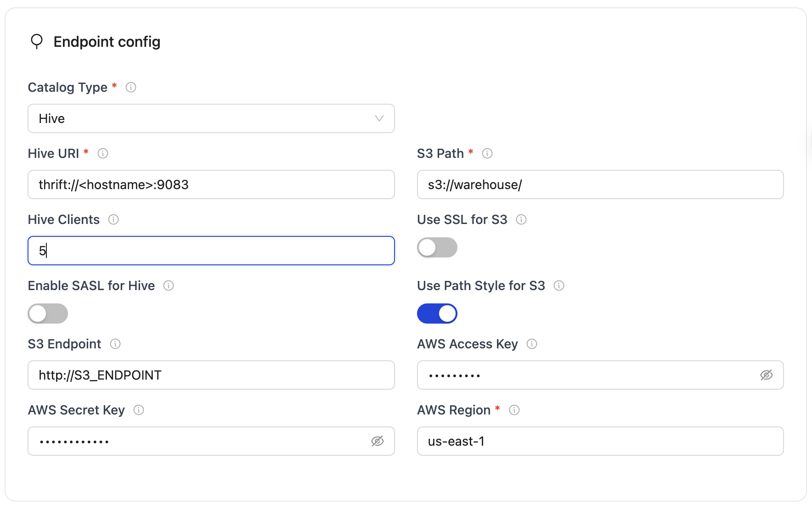Click the AWS Region info icon
812x515 pixels.
[515, 410]
